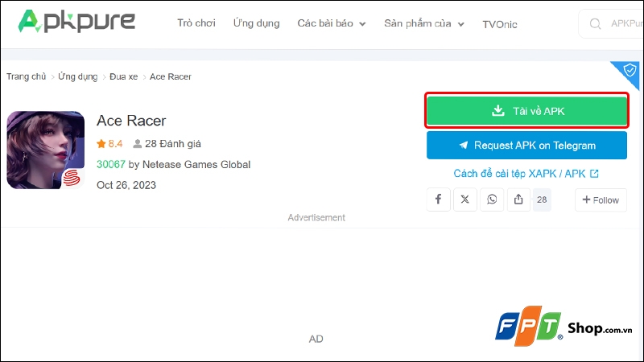Share on X (Twitter)
Image resolution: width=644 pixels, height=362 pixels.
pos(465,200)
